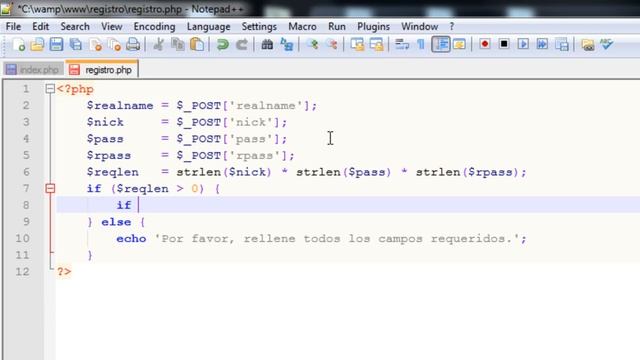Select the registro.php tab
Viewport: 640px width, 360px height.
click(x=102, y=69)
